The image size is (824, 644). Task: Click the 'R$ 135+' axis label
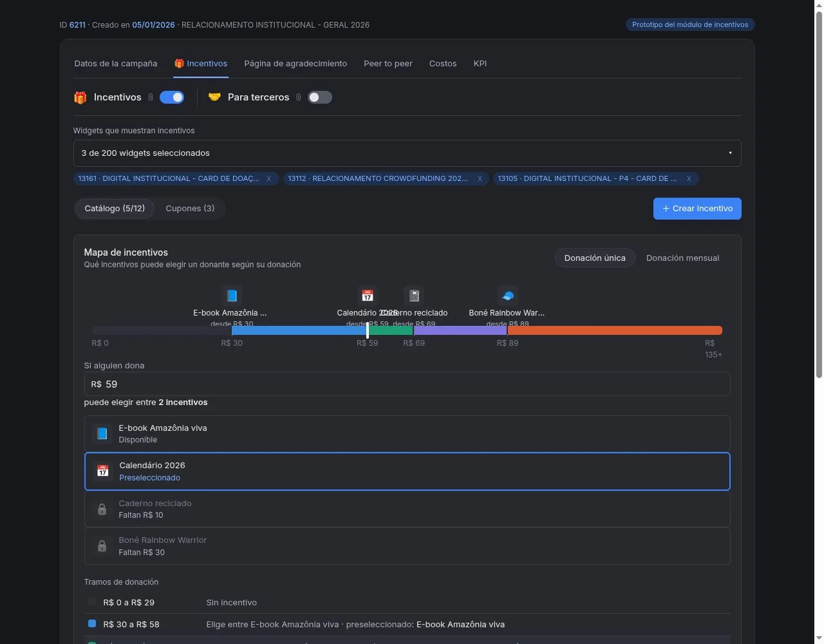coord(713,349)
